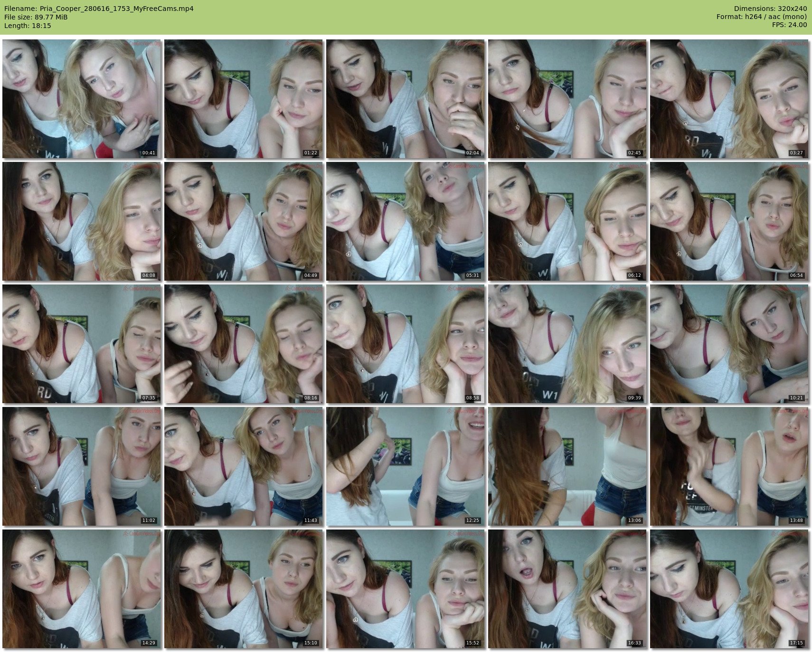Open the frame timestamped 12:25
This screenshot has height=652, width=812.
406,466
